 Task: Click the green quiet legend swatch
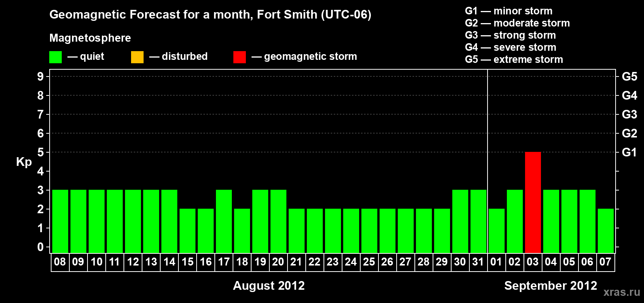(x=55, y=57)
